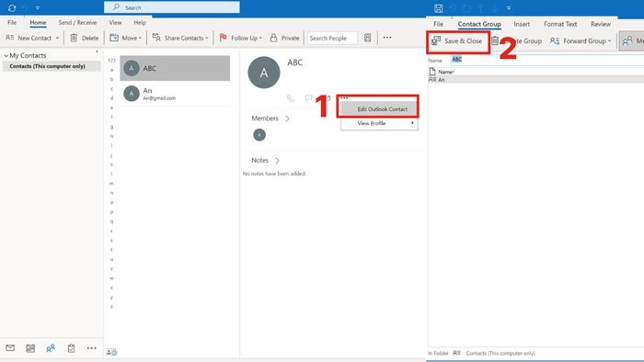Open the Format Text tab
Screen dimensions: 644x362
(x=560, y=24)
